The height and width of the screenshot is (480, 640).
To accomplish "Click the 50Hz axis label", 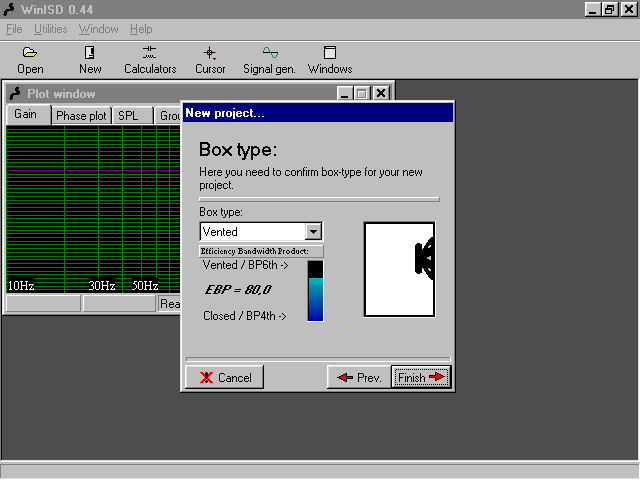I will (x=145, y=285).
